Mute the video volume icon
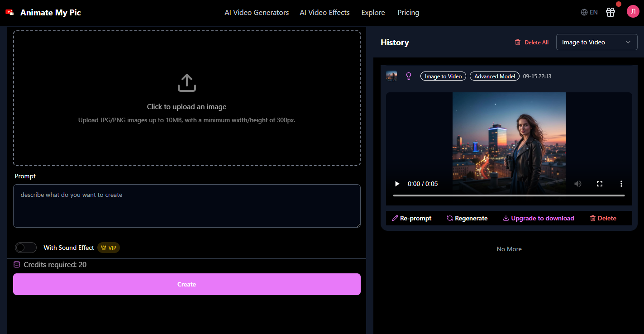This screenshot has height=334, width=644. 578,184
